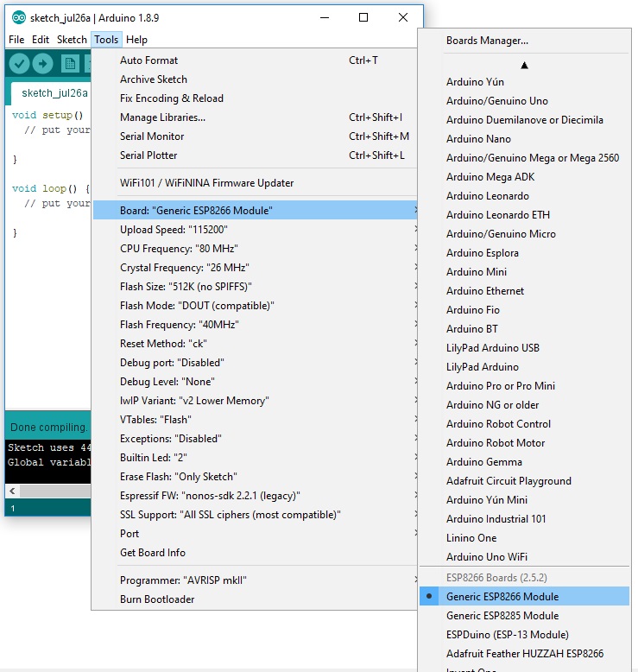The width and height of the screenshot is (638, 672).
Task: Select the Arduino Leonardo ETH board
Action: (524, 214)
